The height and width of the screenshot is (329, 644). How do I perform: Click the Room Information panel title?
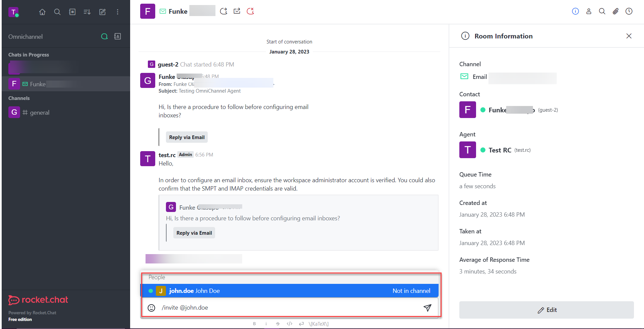click(503, 36)
